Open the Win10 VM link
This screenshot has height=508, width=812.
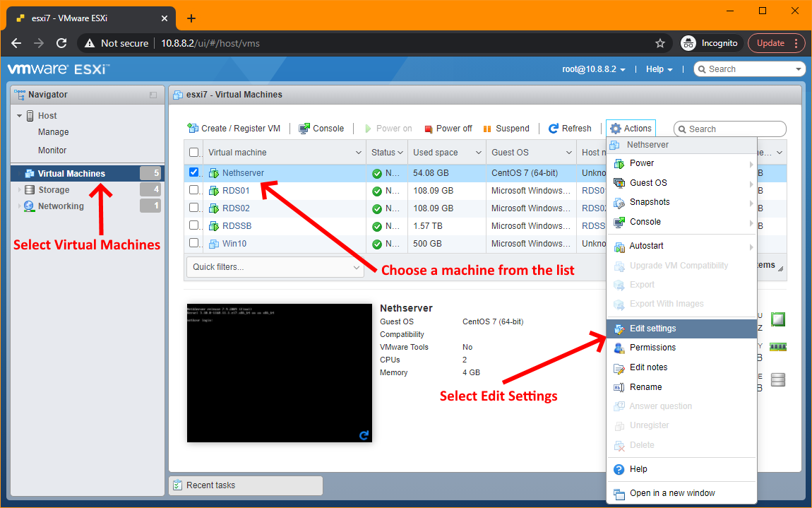click(234, 244)
